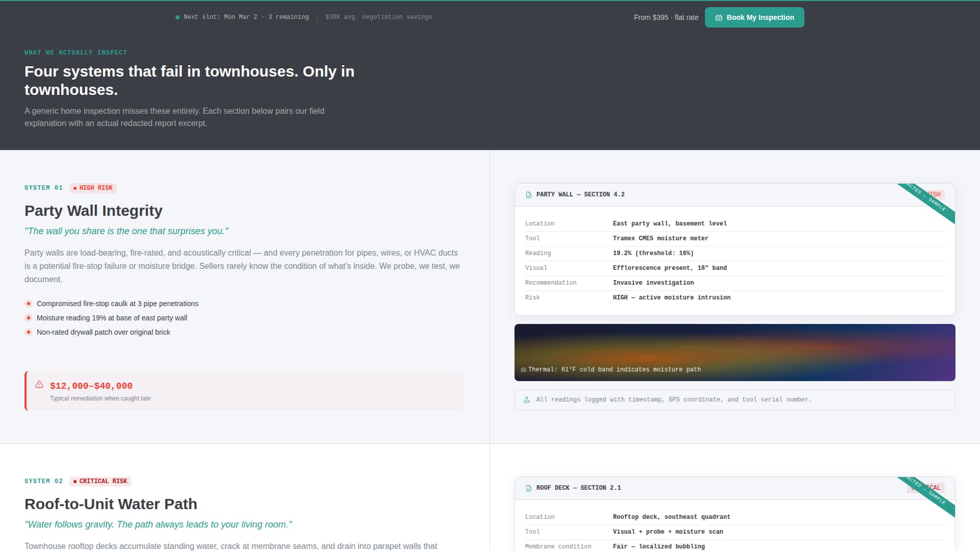The height and width of the screenshot is (551, 980).
Task: Open the thermal moisture-path image
Action: (734, 352)
